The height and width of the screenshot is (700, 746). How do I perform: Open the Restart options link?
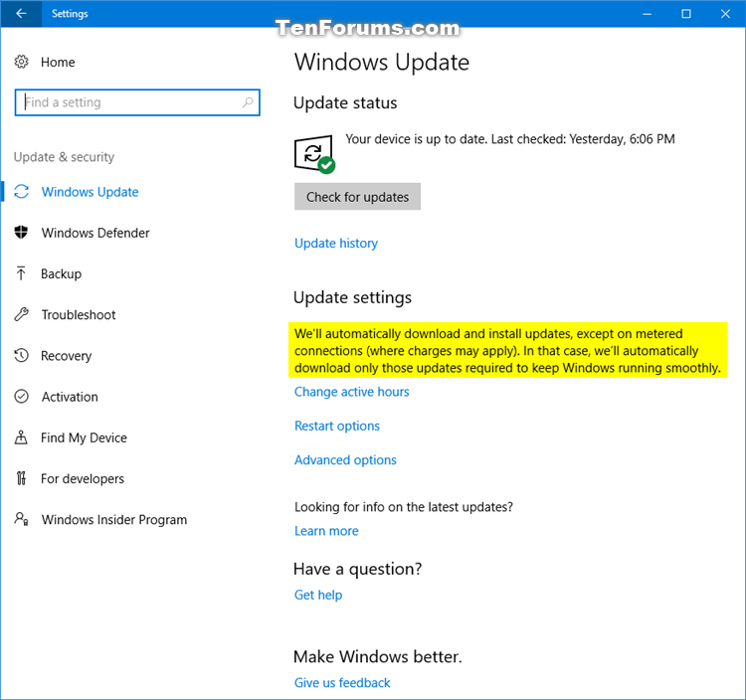click(x=337, y=426)
